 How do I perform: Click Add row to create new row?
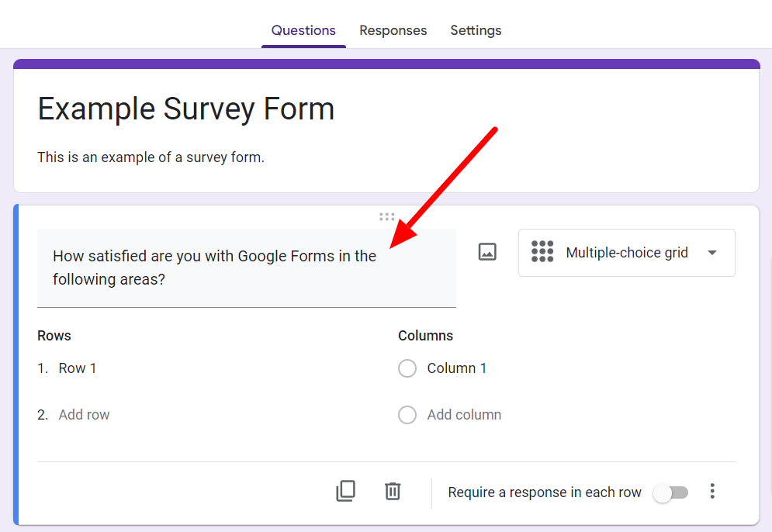coord(84,415)
